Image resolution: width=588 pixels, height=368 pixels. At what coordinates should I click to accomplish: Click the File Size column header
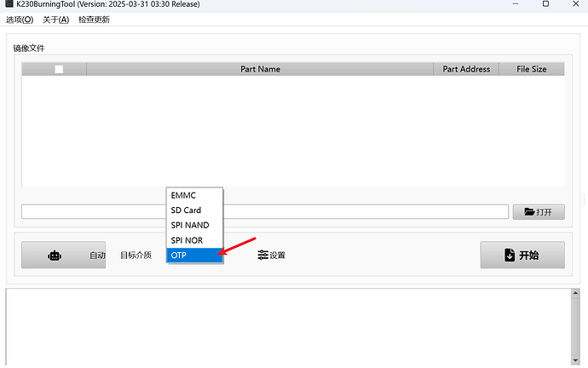(x=531, y=69)
